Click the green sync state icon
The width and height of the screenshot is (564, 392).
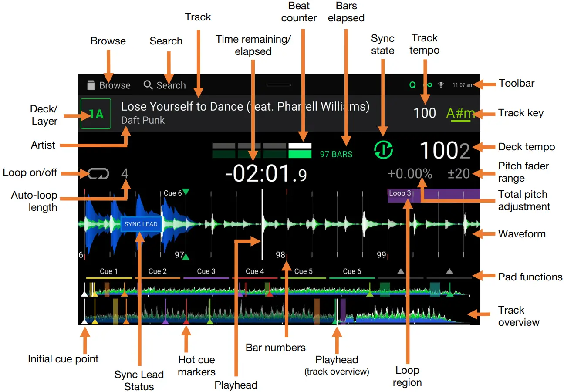pyautogui.click(x=383, y=149)
